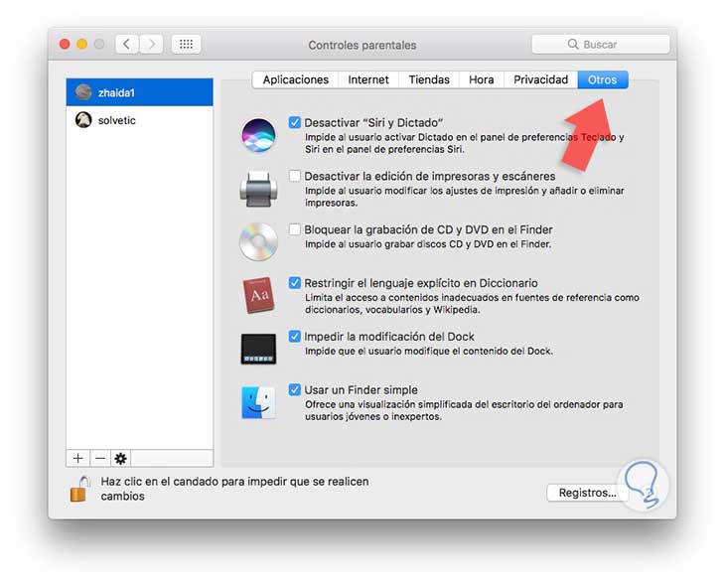Click 'Desactivar "Siri y Dictado"' label
Image resolution: width=725 pixels, height=588 pixels.
point(373,123)
